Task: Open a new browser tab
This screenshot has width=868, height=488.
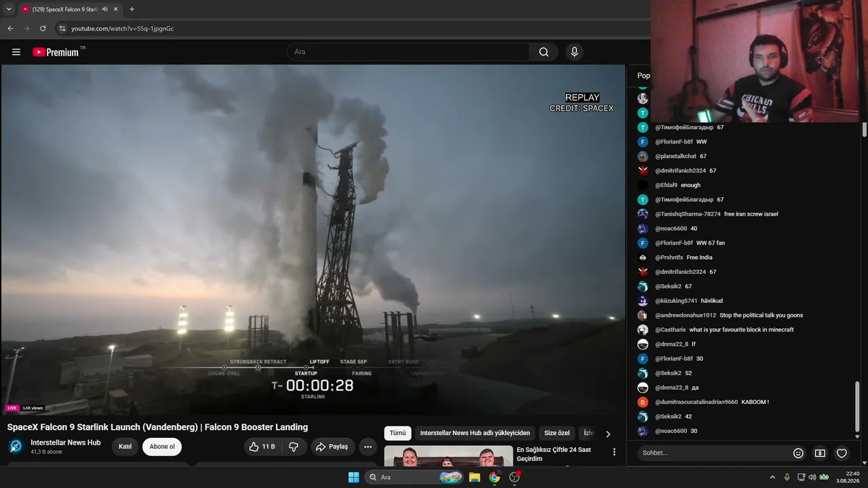Action: point(132,9)
